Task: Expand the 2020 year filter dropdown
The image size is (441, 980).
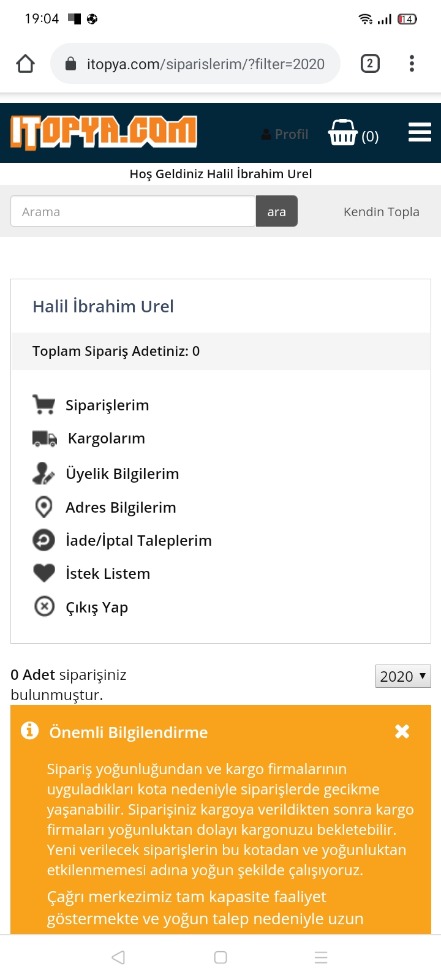Action: pos(403,676)
